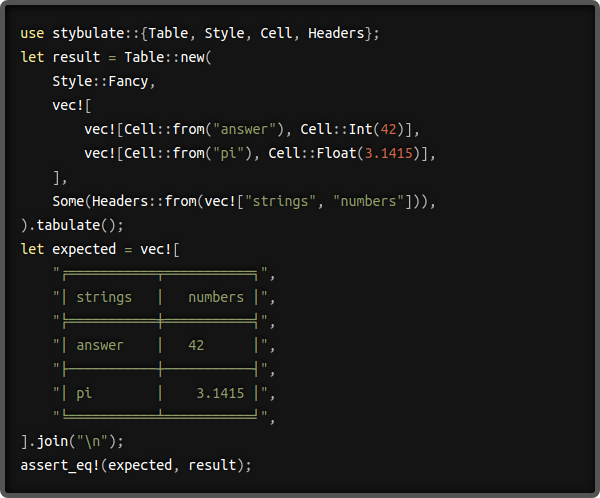The width and height of the screenshot is (600, 498).
Task: Click the 3.1415 value in table output
Action: (x=220, y=394)
